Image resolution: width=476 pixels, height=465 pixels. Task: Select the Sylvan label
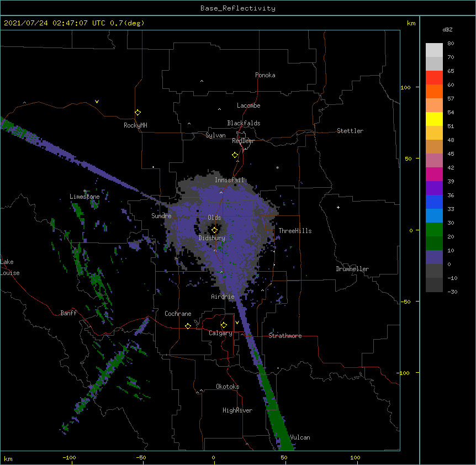pos(215,135)
